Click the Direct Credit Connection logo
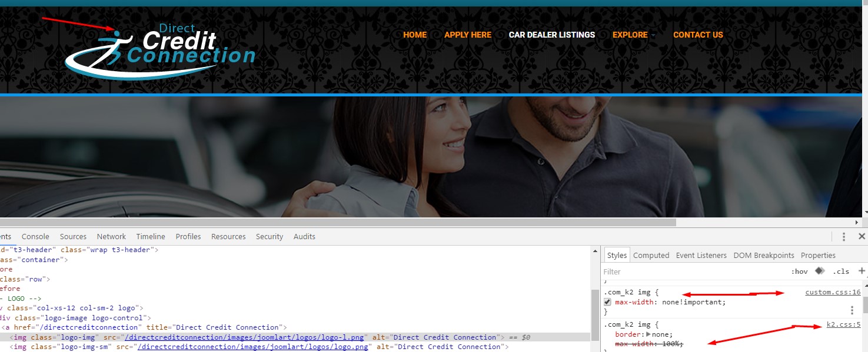Screen dimensions: 868x352 click(x=159, y=44)
